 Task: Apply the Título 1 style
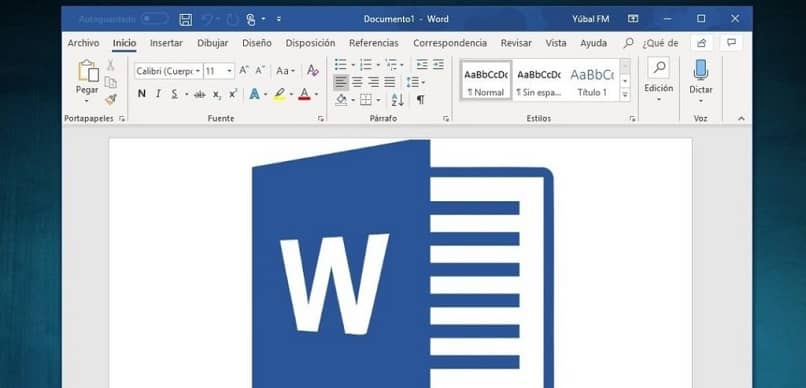pyautogui.click(x=592, y=81)
